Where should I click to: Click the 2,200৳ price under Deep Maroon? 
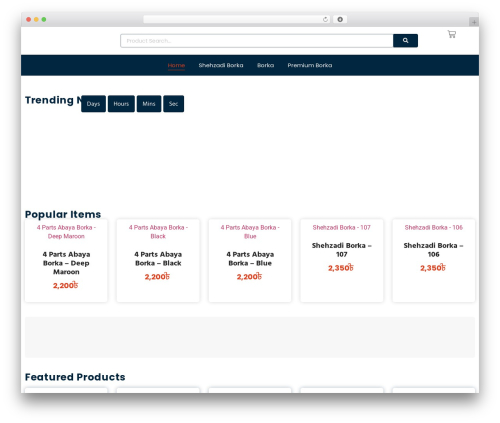(65, 285)
